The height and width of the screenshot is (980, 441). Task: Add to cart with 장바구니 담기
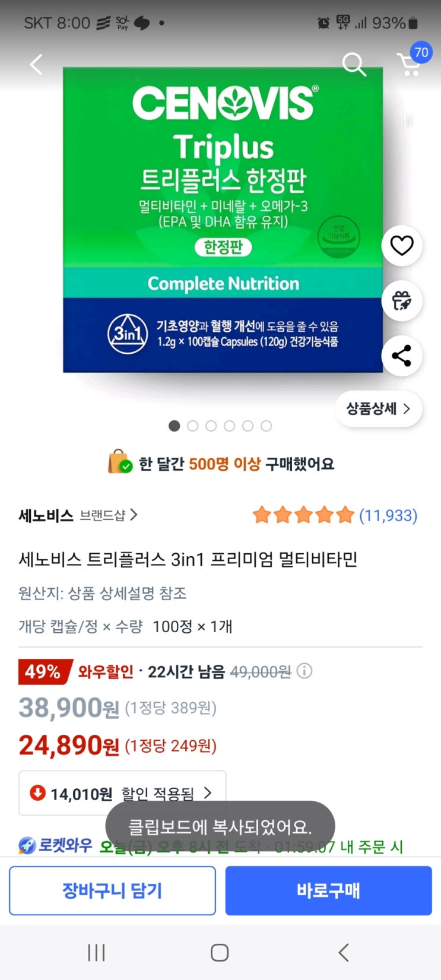click(x=112, y=890)
